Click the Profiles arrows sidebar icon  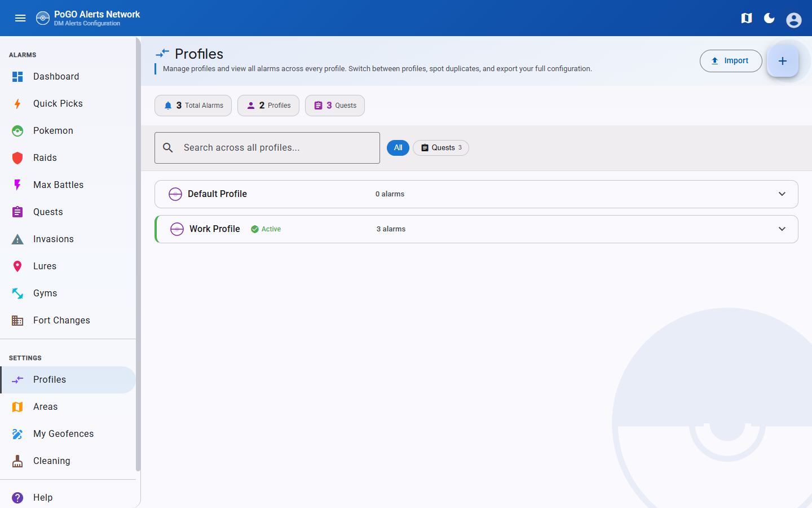pos(17,380)
